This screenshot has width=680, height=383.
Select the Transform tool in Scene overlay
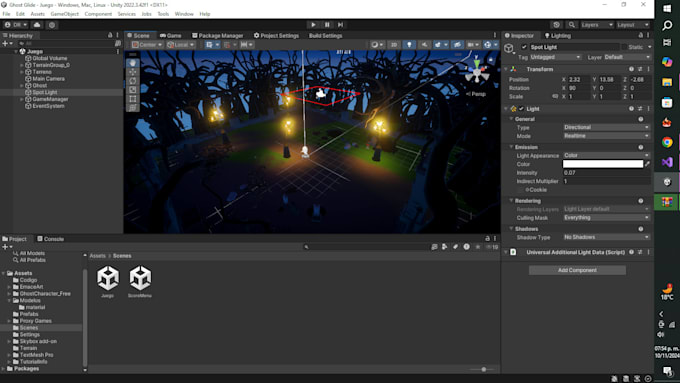coord(133,108)
